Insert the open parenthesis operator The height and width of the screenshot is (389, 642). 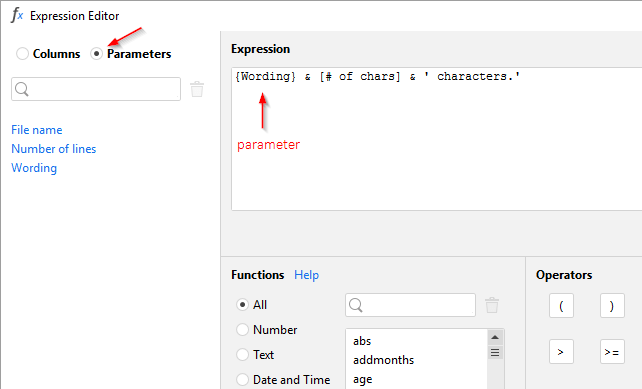point(561,305)
